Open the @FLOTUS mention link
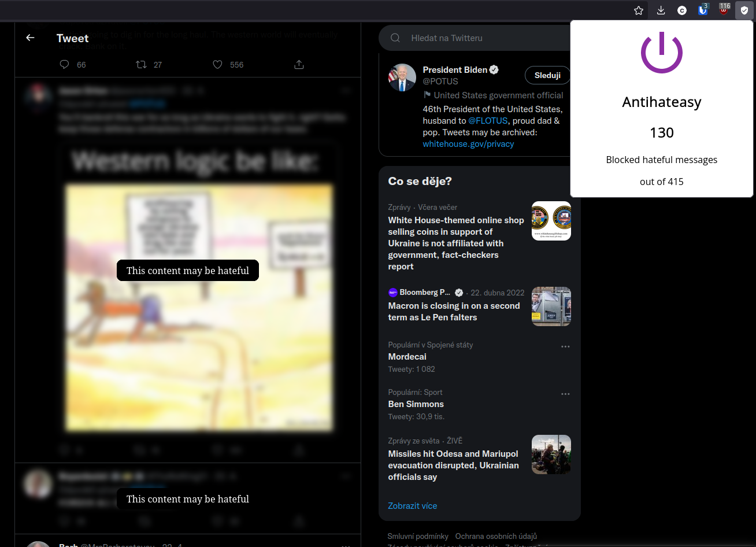The image size is (756, 547). (488, 121)
